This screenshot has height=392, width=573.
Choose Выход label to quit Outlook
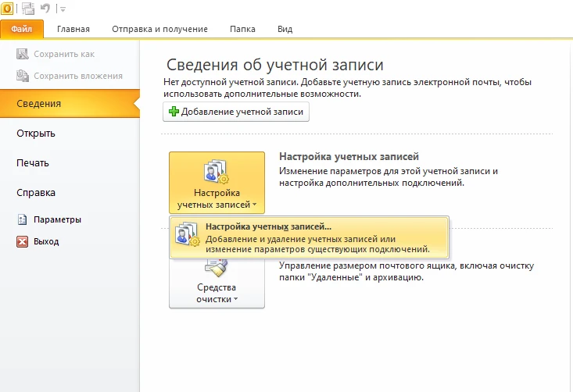click(46, 241)
